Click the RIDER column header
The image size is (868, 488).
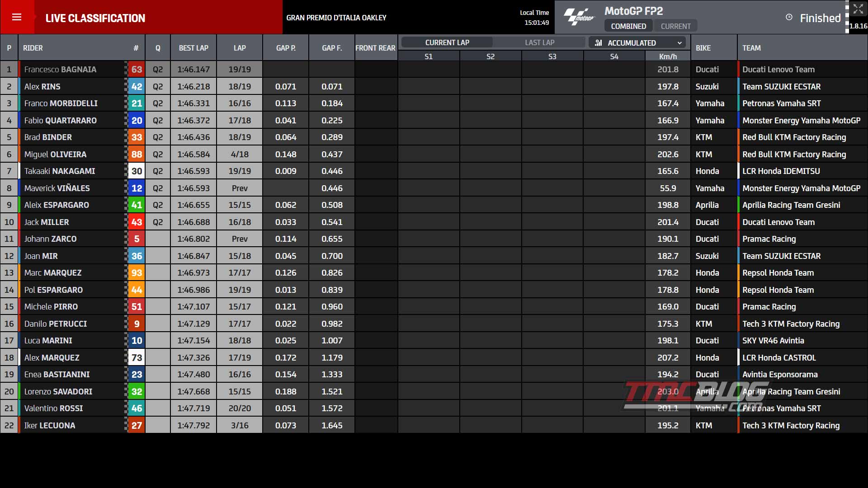(x=33, y=48)
